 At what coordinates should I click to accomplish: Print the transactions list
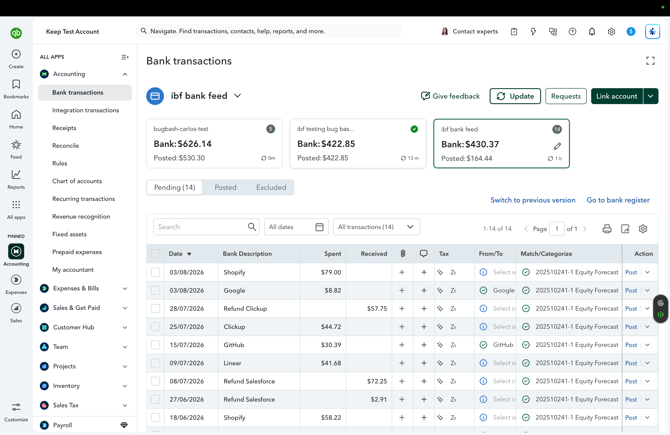click(607, 229)
